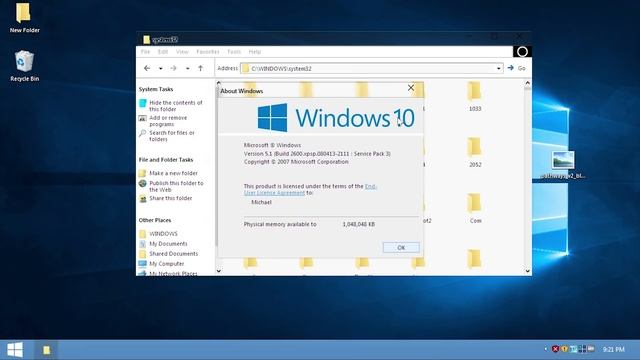Viewport: 640px width, 360px height.
Task: Click the Back arrow in Explorer toolbar
Action: tap(147, 68)
